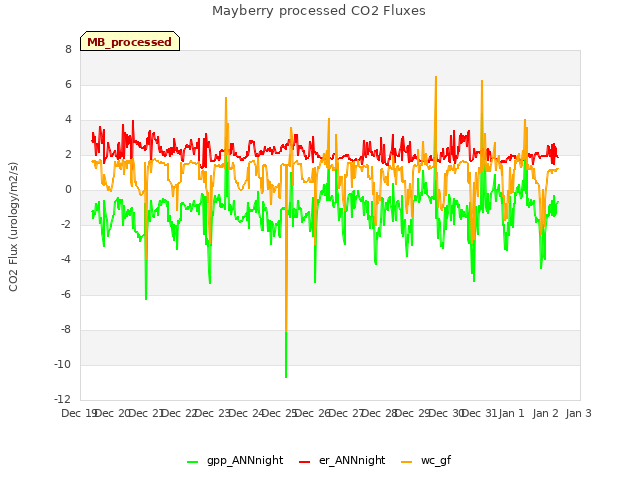Click the Jan 2 x-axis label
The height and width of the screenshot is (480, 640).
[x=545, y=413]
